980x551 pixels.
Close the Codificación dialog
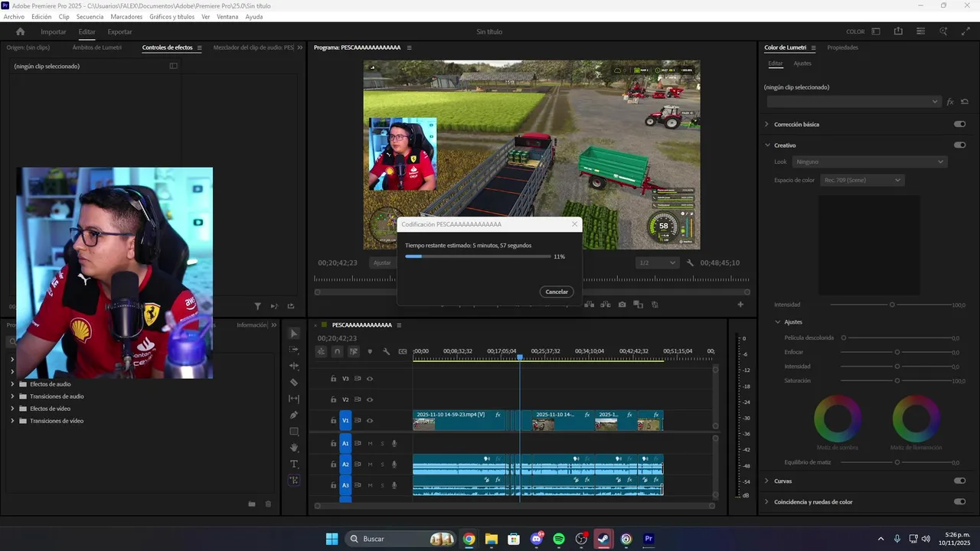click(x=575, y=224)
